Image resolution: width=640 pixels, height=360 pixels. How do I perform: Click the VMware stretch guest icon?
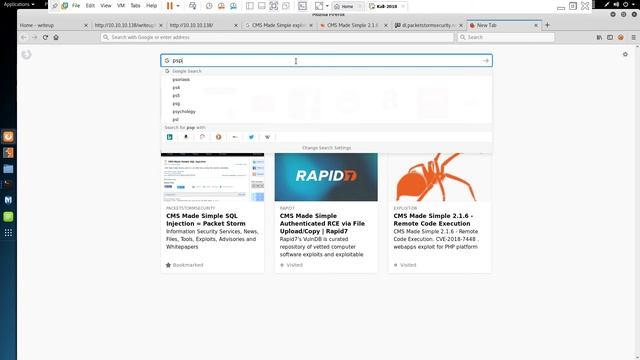[x=319, y=6]
